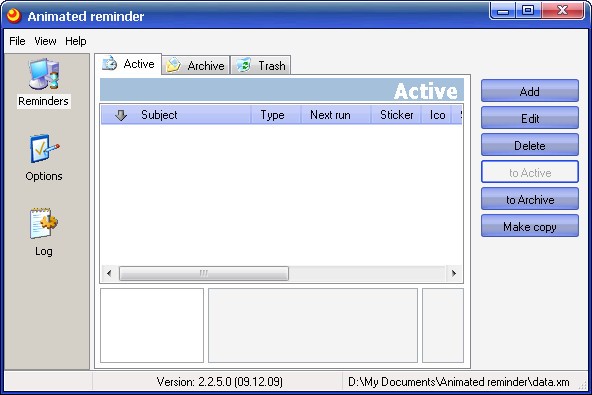This screenshot has height=395, width=592.
Task: Click the Edit button
Action: click(x=530, y=118)
